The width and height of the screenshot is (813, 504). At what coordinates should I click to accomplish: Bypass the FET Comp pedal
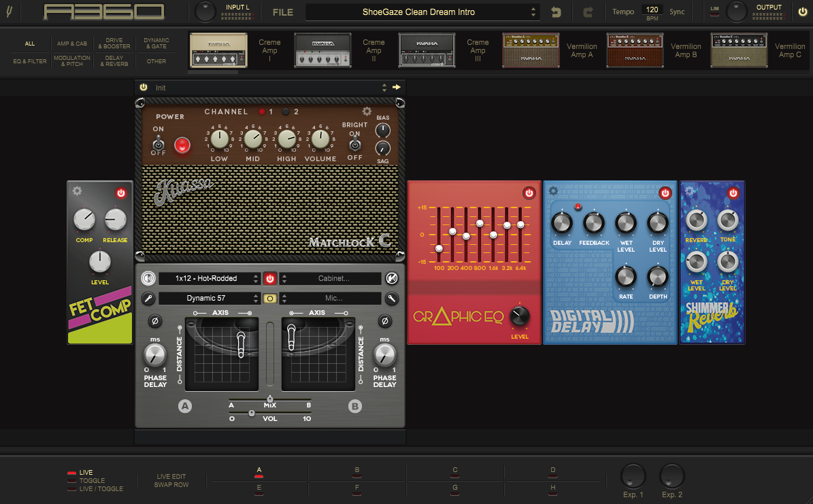click(121, 193)
